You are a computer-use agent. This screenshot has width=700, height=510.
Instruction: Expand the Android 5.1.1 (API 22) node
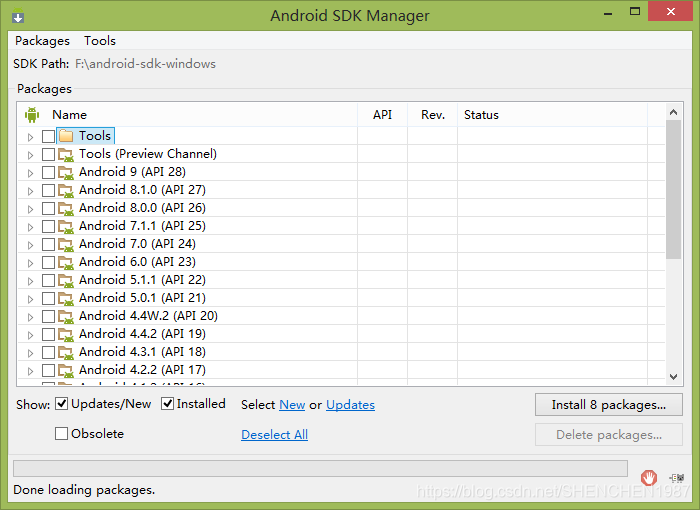(x=30, y=281)
